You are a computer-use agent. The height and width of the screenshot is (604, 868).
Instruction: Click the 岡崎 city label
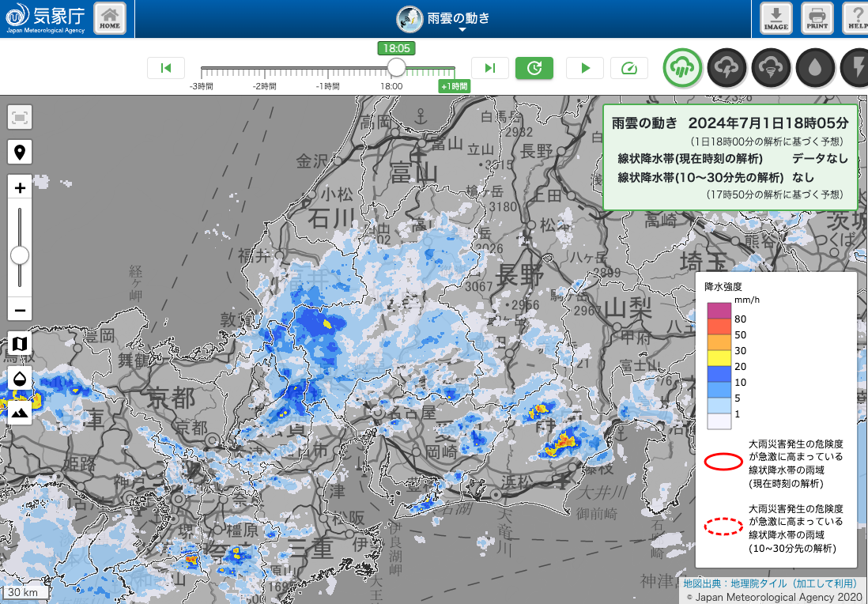pyautogui.click(x=442, y=451)
